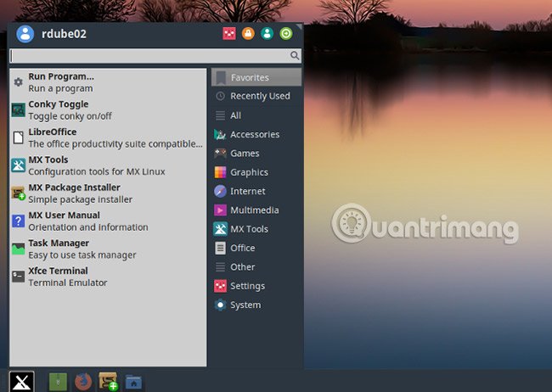This screenshot has height=392, width=552.
Task: Click the rdube02 username label
Action: tap(64, 34)
